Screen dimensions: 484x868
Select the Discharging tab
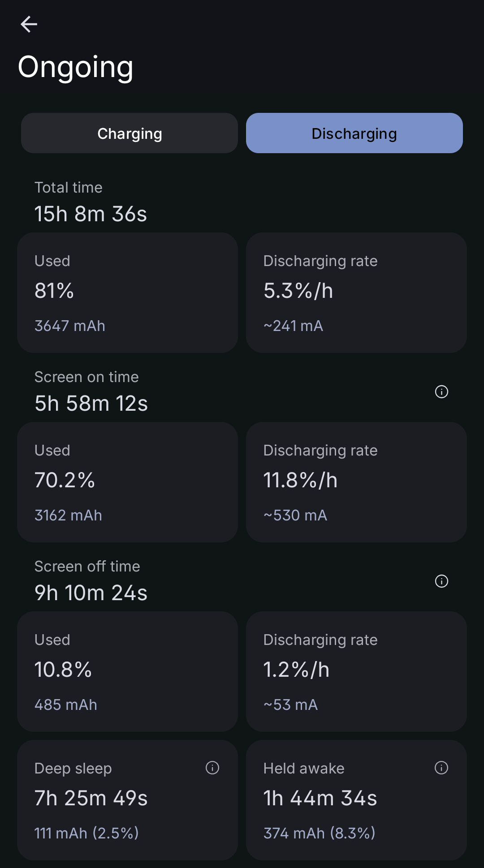point(354,133)
